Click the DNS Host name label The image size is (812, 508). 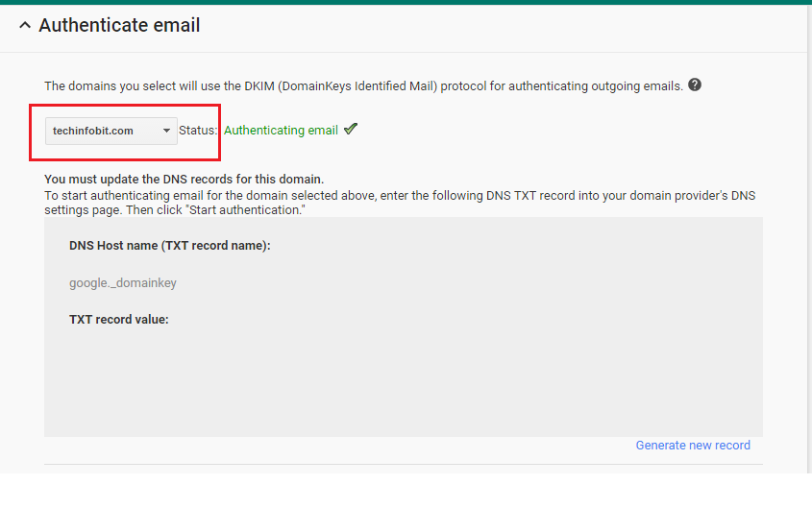[170, 246]
